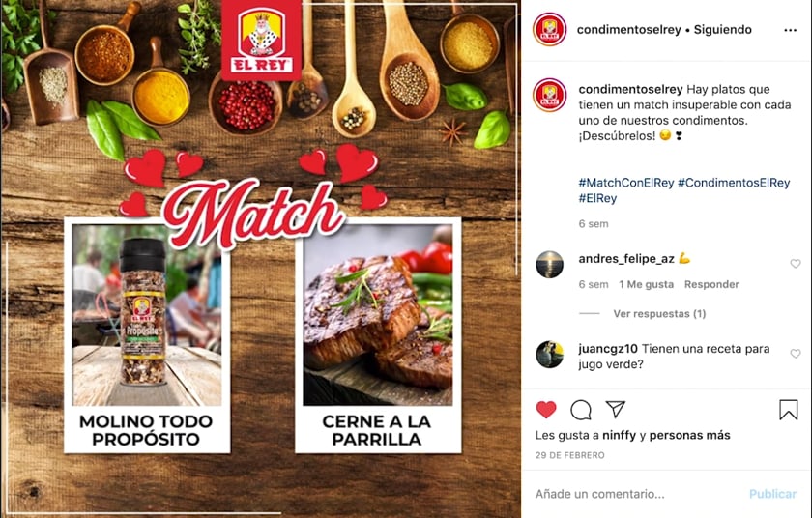Screen dimensions: 812x518
Task: Open the #CondimentosElRey hashtag link
Action: tap(734, 183)
